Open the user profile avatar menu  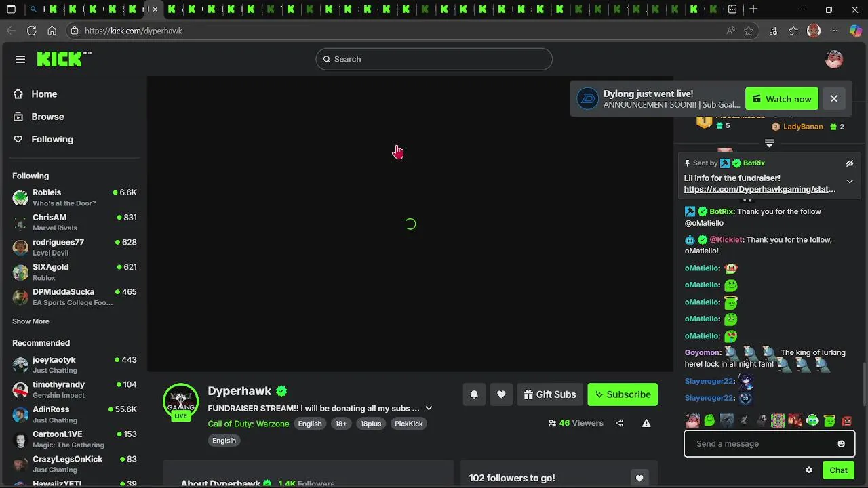(x=833, y=59)
